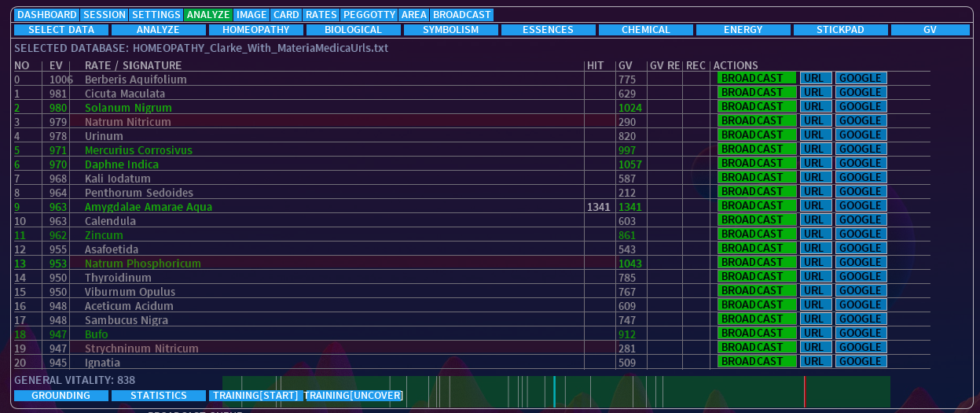Switch to the DASHBOARD tab
980x413 pixels.
47,15
